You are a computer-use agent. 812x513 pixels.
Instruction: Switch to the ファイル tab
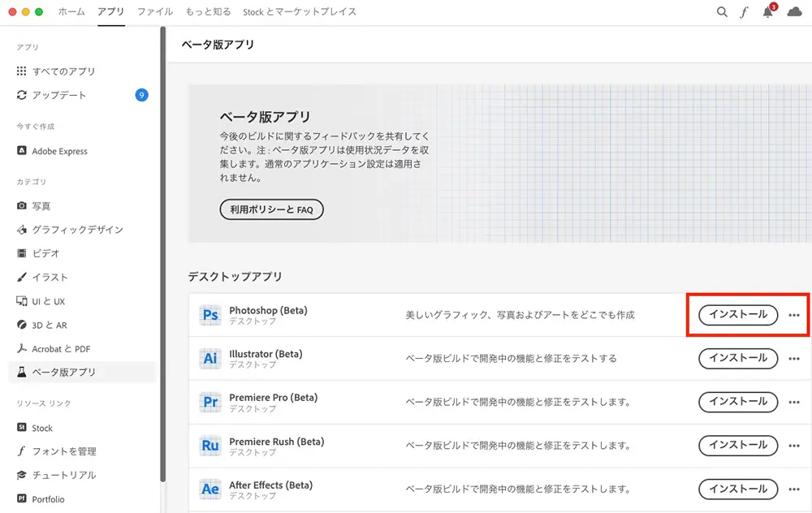pyautogui.click(x=155, y=11)
